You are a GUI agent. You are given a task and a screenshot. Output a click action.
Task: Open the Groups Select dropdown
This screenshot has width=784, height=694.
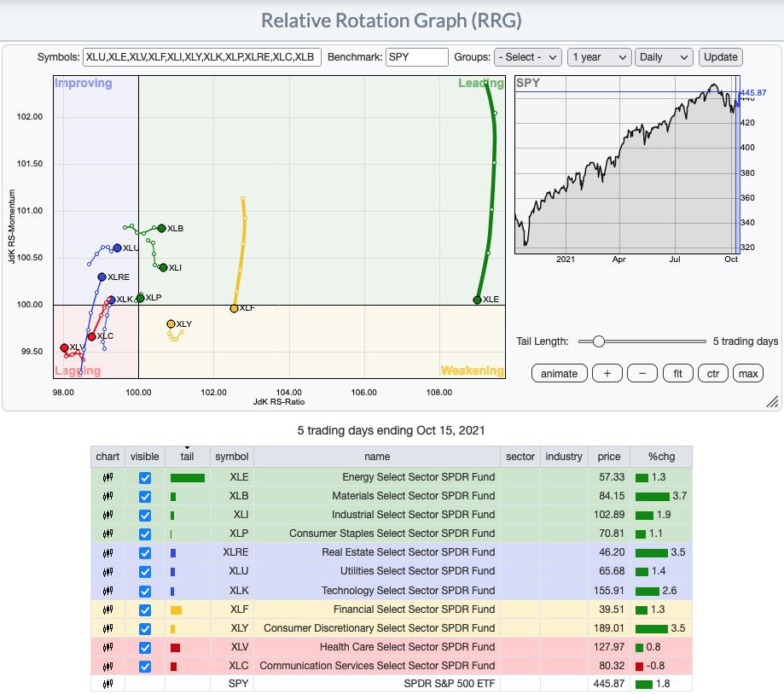(527, 57)
